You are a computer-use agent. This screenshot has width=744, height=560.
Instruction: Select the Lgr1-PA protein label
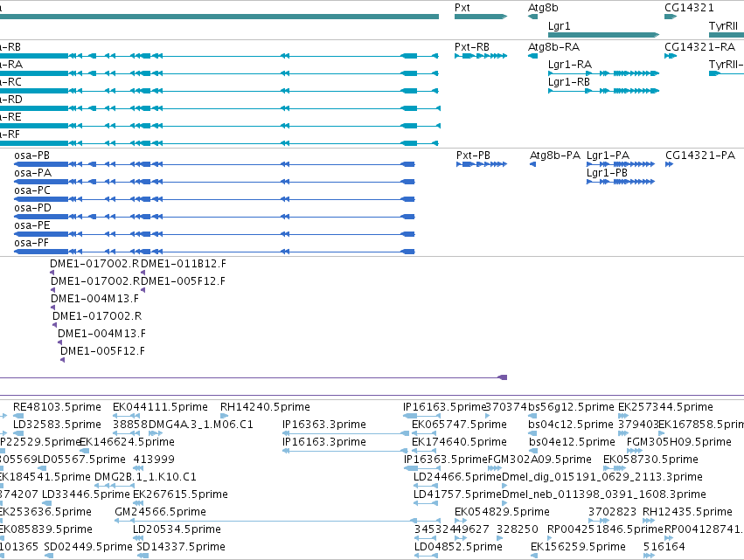point(608,156)
